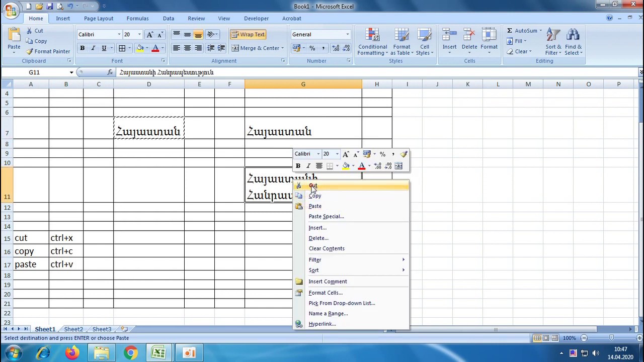Click the Office Button logo
Screen dimensions: 644x362
pos(11,10)
